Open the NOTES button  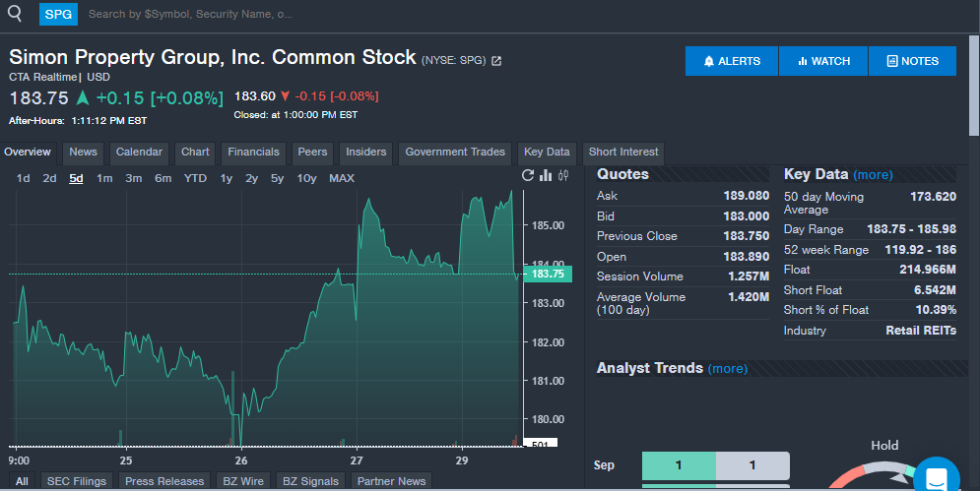pyautogui.click(x=912, y=61)
